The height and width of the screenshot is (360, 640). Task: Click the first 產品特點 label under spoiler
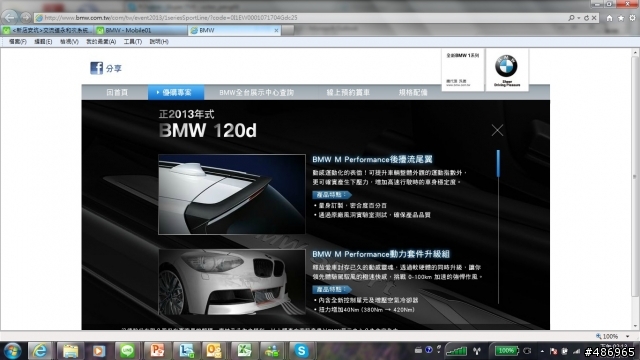[x=331, y=195]
